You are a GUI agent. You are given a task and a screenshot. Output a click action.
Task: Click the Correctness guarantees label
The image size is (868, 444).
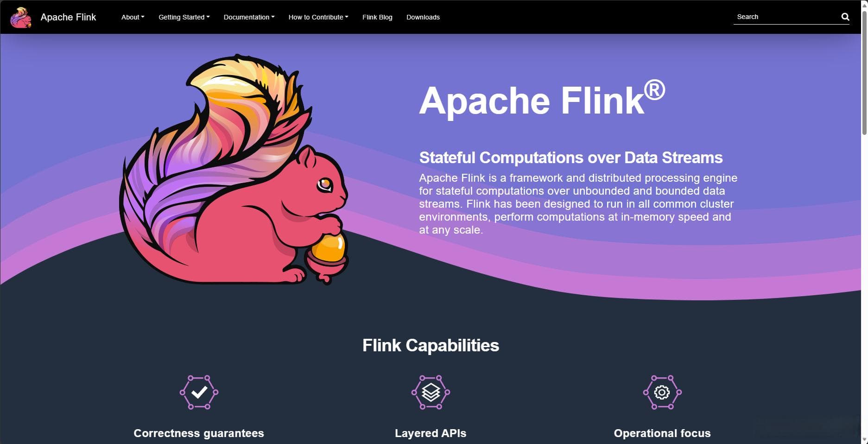tap(199, 433)
